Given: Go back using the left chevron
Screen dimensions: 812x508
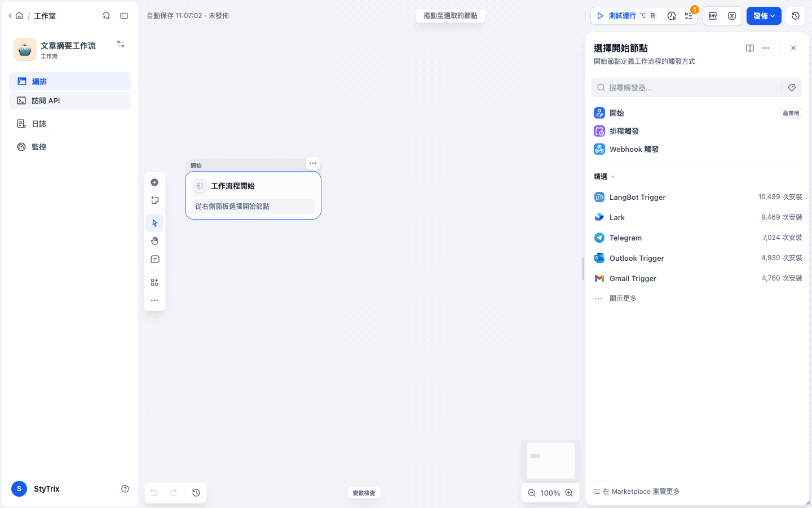Looking at the screenshot, I should [10, 16].
